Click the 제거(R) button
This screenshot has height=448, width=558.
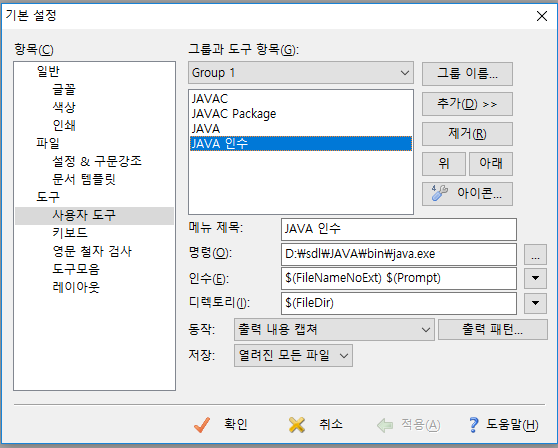coord(467,134)
